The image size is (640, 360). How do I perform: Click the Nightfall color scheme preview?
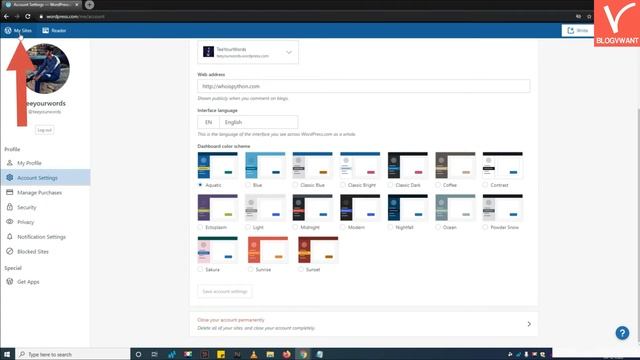point(408,208)
